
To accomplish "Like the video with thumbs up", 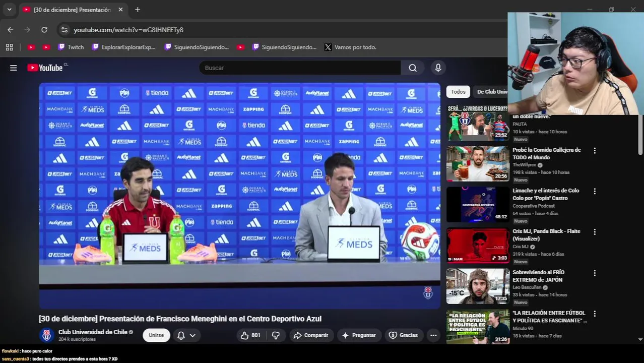I will coord(250,335).
